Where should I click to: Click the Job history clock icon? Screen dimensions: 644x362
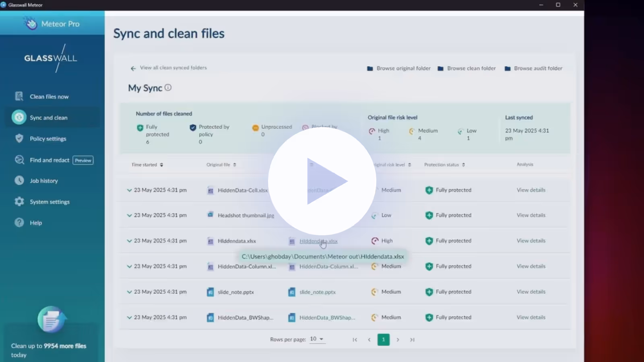pos(19,181)
